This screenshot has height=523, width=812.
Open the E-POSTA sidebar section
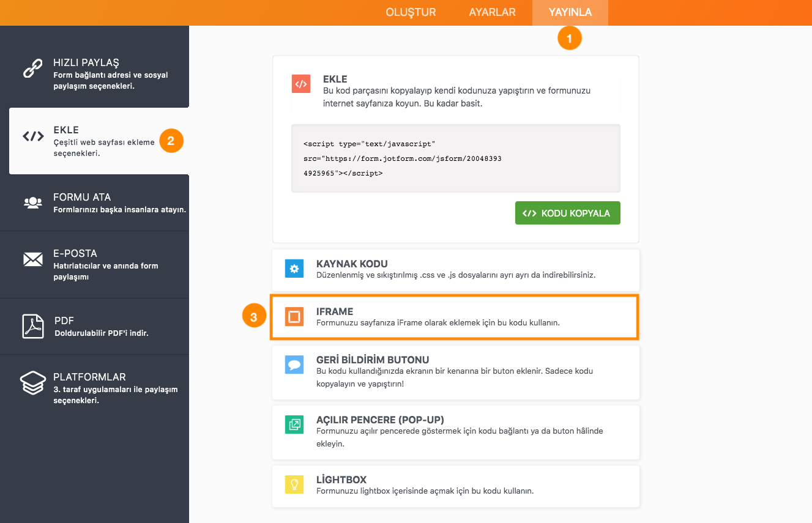(x=94, y=265)
